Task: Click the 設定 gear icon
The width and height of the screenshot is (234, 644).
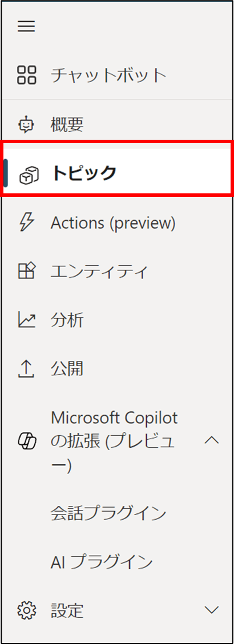Action: point(27,611)
